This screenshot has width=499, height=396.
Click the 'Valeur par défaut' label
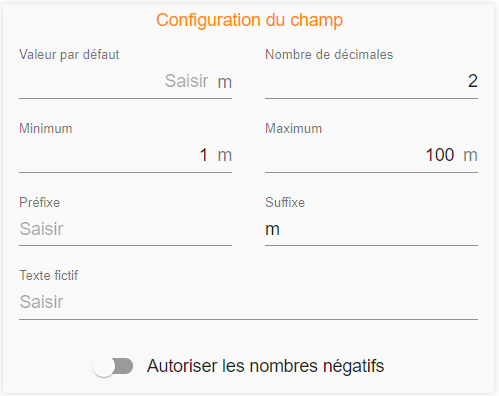tap(69, 55)
